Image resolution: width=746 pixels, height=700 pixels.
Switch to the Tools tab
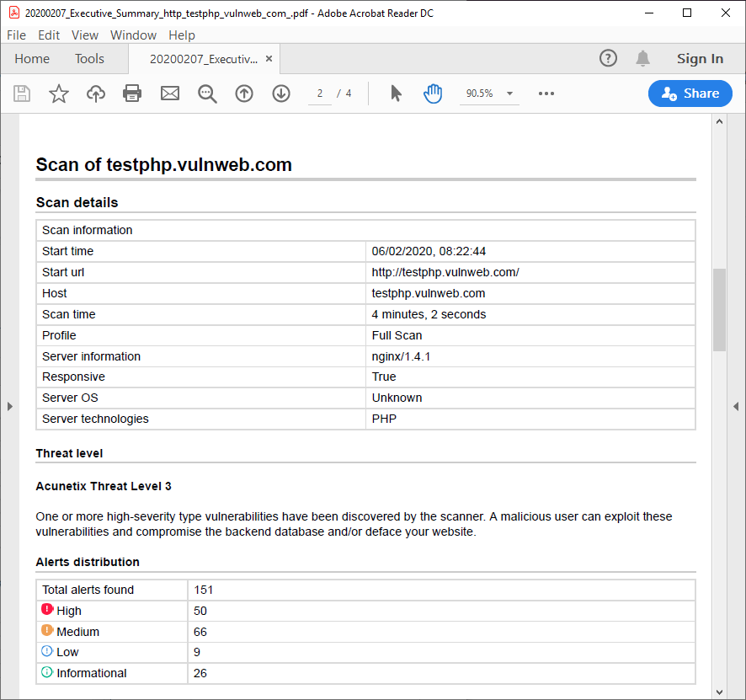(x=89, y=58)
